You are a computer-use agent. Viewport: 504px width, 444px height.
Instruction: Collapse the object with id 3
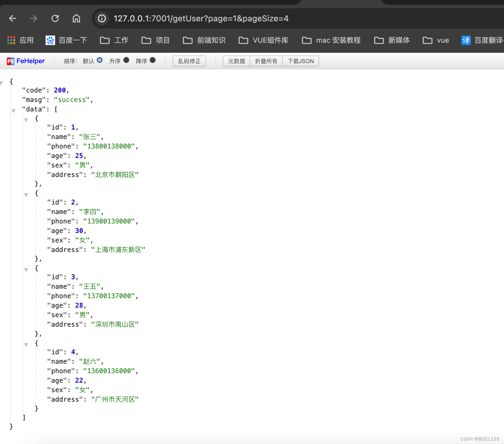coord(26,270)
